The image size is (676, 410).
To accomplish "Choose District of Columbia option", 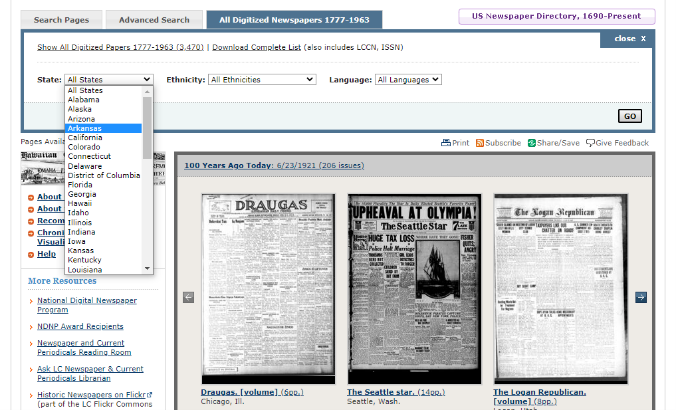I will 103,175.
